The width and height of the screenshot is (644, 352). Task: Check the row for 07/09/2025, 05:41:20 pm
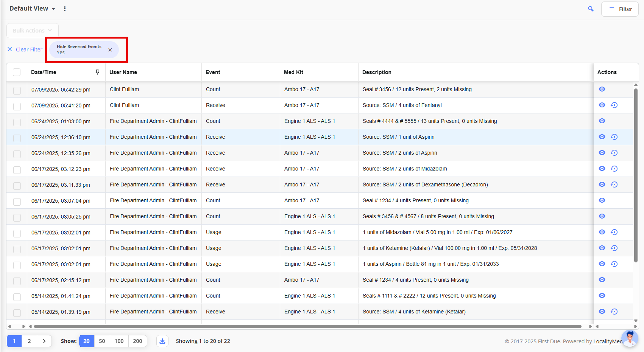(17, 107)
